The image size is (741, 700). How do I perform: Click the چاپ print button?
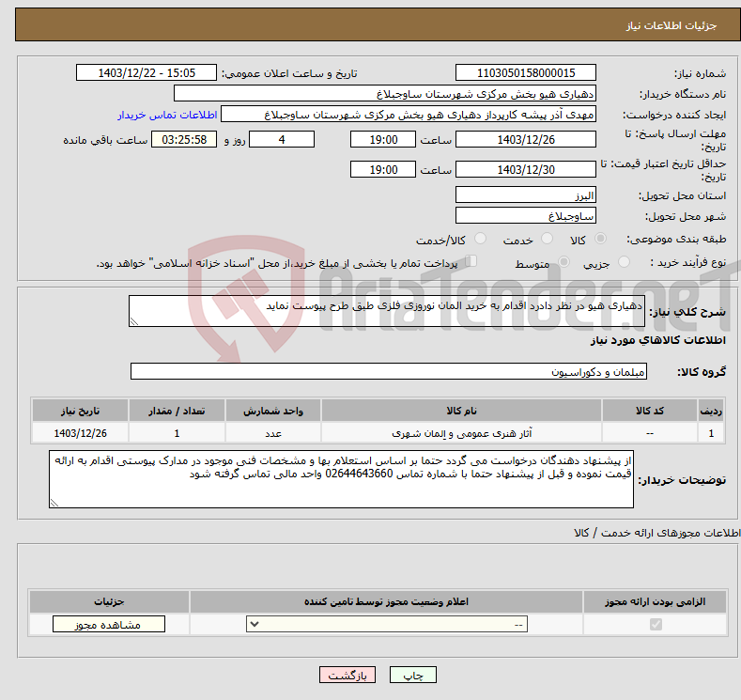(x=413, y=675)
